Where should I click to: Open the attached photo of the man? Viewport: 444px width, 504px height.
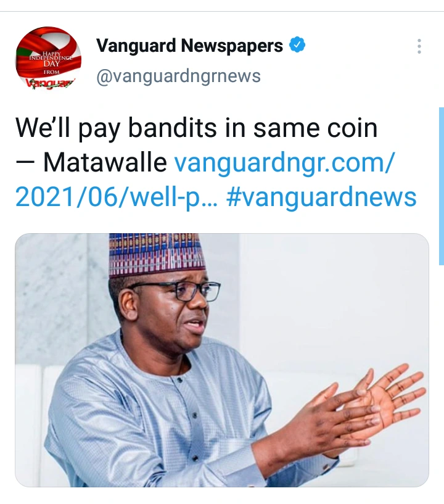click(x=221, y=360)
